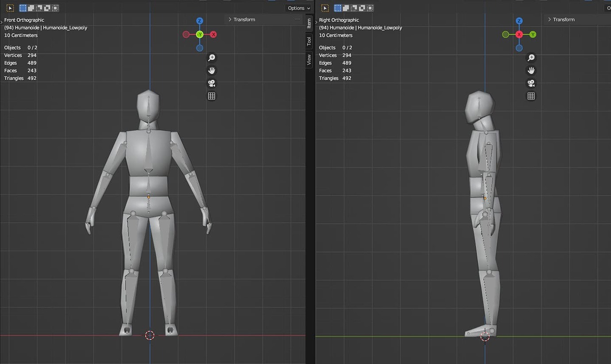Click the perspective grid toggle icon in front viewport

click(x=212, y=96)
